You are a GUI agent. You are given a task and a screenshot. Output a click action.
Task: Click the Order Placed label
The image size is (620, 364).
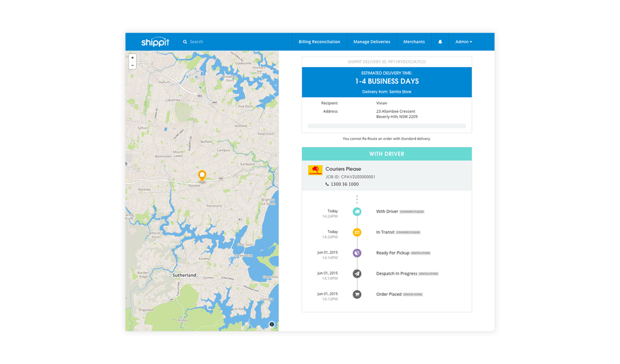click(x=389, y=294)
